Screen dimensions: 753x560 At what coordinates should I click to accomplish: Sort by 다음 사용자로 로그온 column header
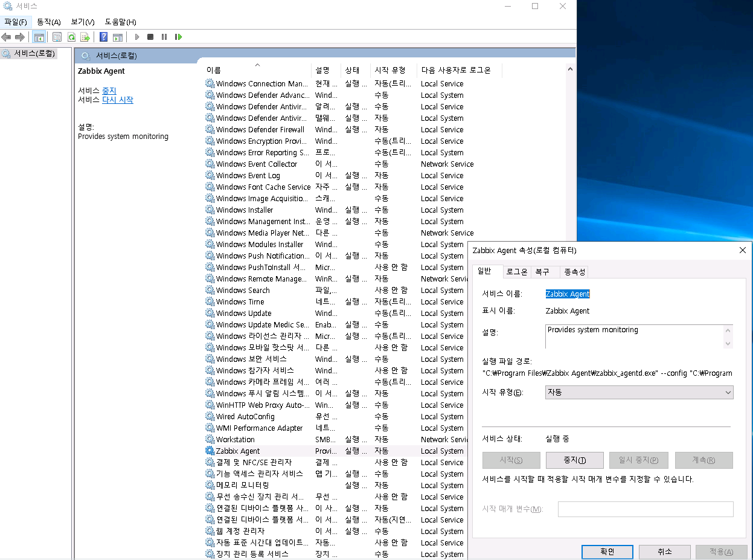[x=460, y=70]
